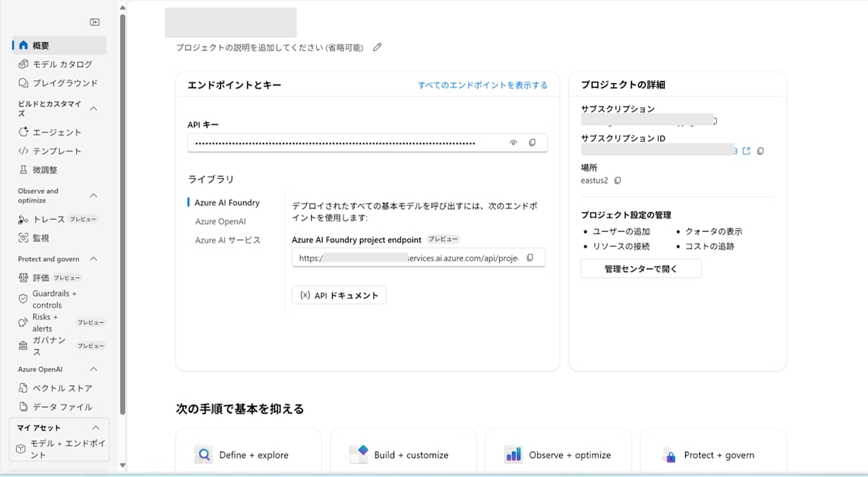Screen dimensions: 868x477
Task: Reveal API key with eye icon
Action: point(514,143)
